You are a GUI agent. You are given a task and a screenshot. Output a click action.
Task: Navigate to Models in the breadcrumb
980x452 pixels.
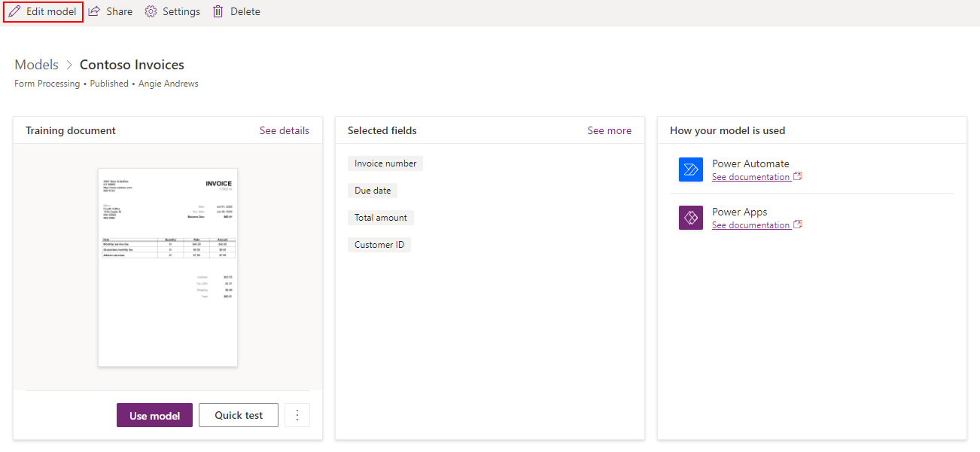[36, 64]
